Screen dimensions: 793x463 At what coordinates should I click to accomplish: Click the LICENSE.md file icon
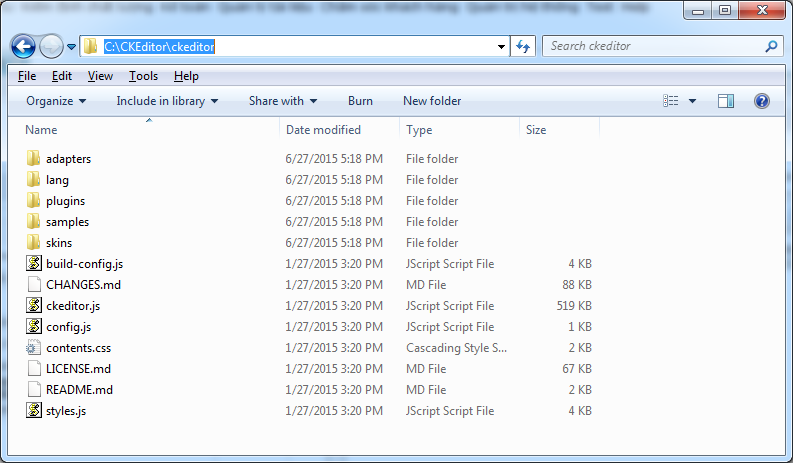click(34, 368)
